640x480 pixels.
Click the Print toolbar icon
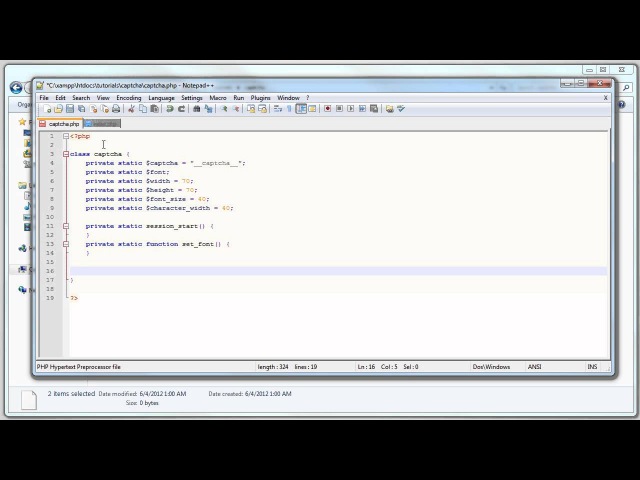[x=116, y=109]
